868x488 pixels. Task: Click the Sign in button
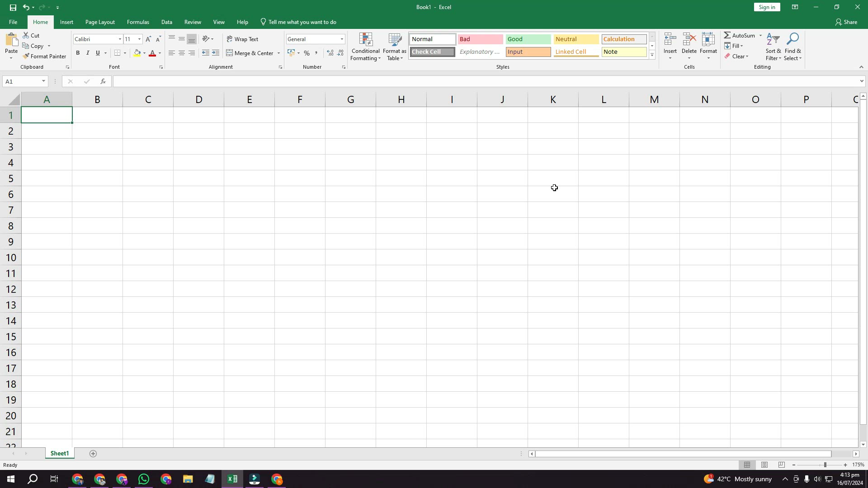[767, 7]
